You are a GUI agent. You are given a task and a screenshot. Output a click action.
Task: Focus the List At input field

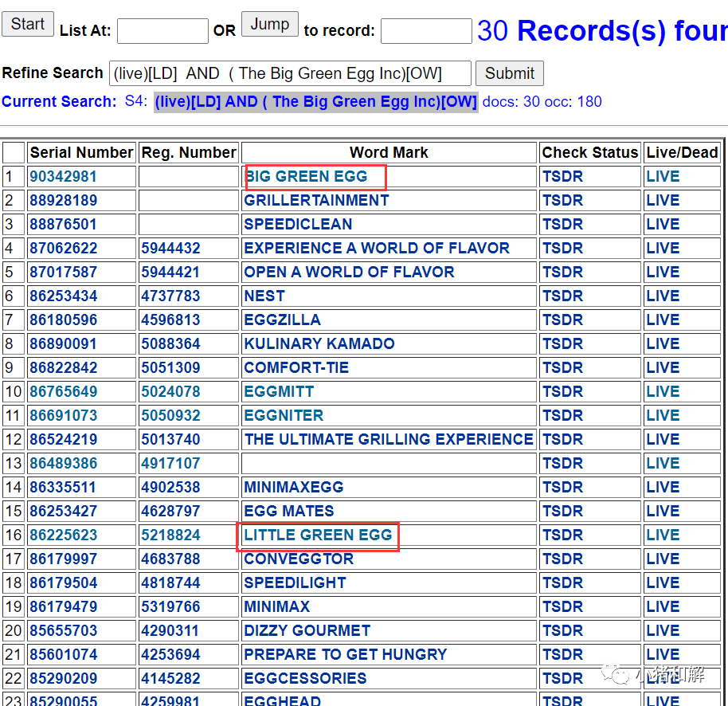(162, 31)
